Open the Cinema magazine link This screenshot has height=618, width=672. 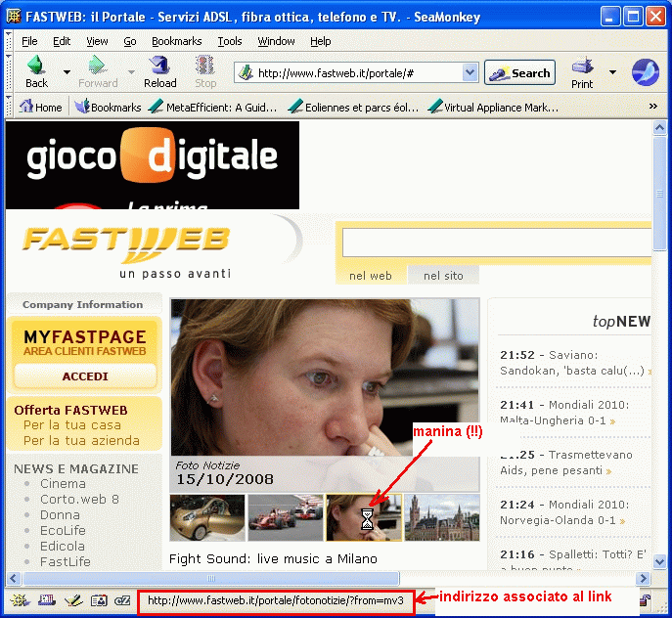pyautogui.click(x=63, y=483)
